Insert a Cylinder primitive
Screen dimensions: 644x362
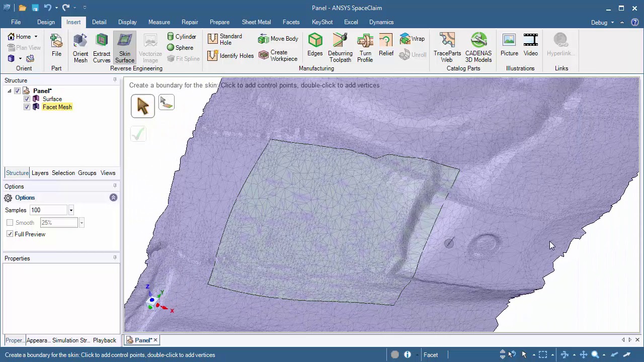point(182,37)
